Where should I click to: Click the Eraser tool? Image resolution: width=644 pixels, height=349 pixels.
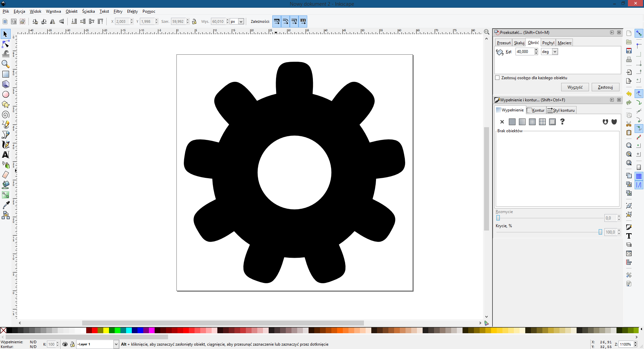point(6,175)
